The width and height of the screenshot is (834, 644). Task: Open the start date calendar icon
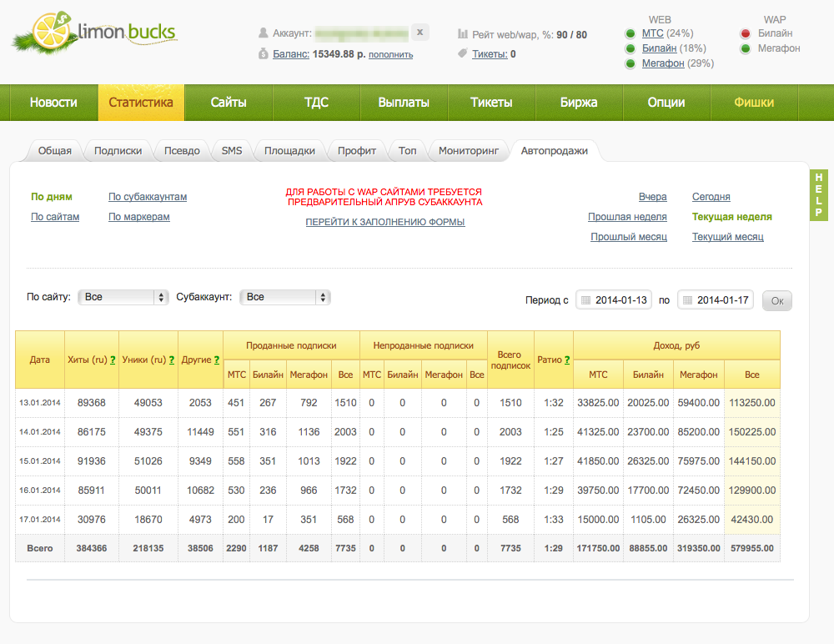585,300
